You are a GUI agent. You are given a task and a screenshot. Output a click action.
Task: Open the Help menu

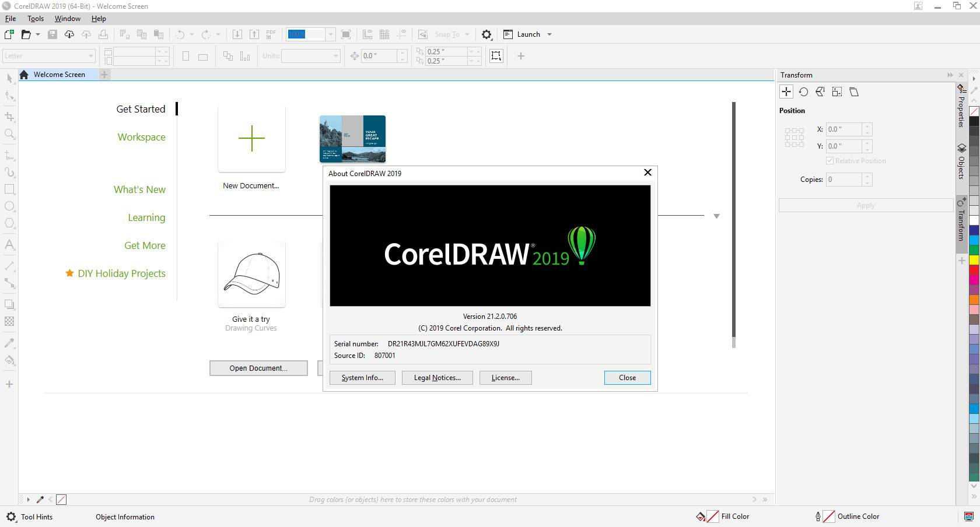point(99,19)
